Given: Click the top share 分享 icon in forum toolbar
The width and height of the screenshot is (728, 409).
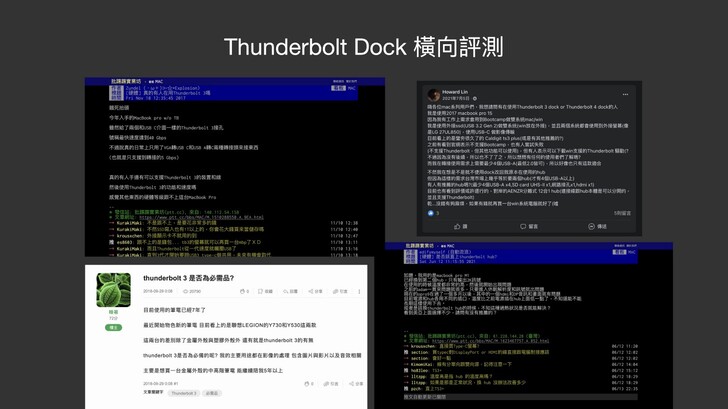Looking at the screenshot, I should coord(310,292).
